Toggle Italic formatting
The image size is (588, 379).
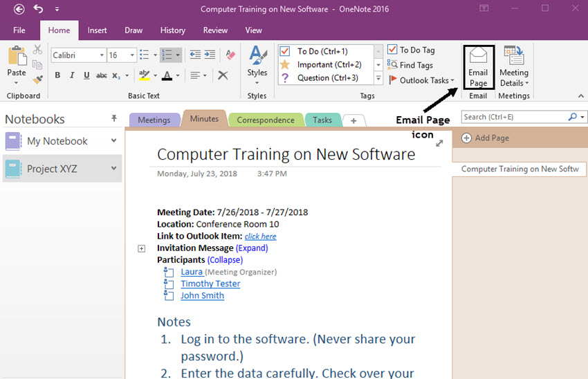[72, 75]
